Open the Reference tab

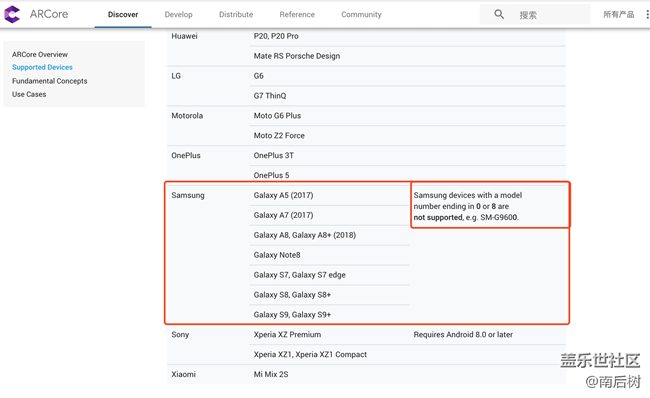[297, 15]
